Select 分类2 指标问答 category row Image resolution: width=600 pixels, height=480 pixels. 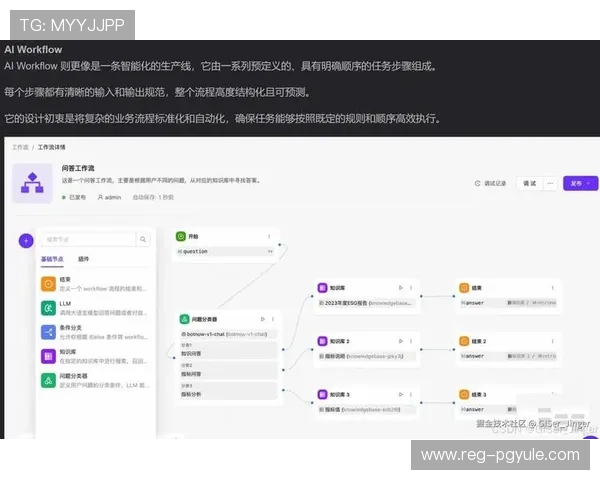(x=228, y=371)
